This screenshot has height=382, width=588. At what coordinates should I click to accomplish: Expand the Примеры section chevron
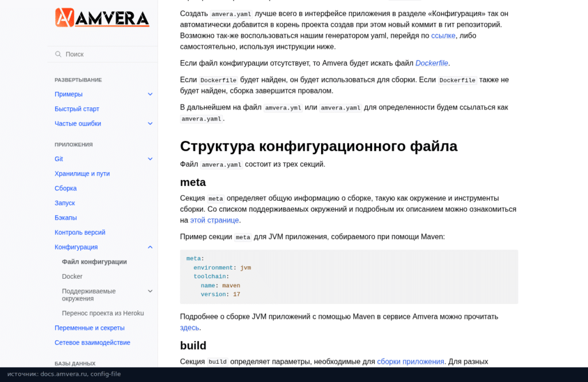point(150,94)
